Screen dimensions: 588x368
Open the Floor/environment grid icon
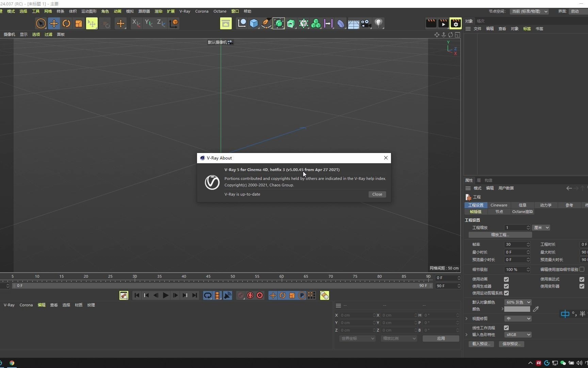pyautogui.click(x=353, y=24)
